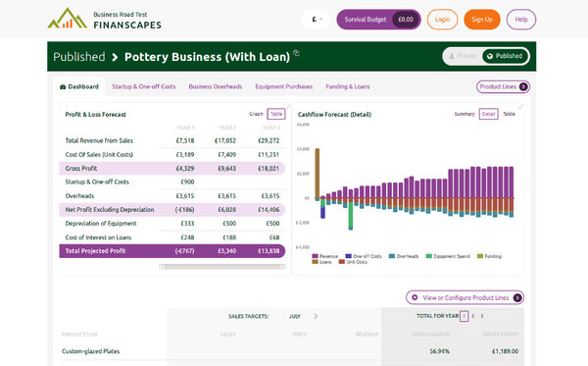This screenshot has height=366, width=588.
Task: Open the Help button
Action: [521, 20]
